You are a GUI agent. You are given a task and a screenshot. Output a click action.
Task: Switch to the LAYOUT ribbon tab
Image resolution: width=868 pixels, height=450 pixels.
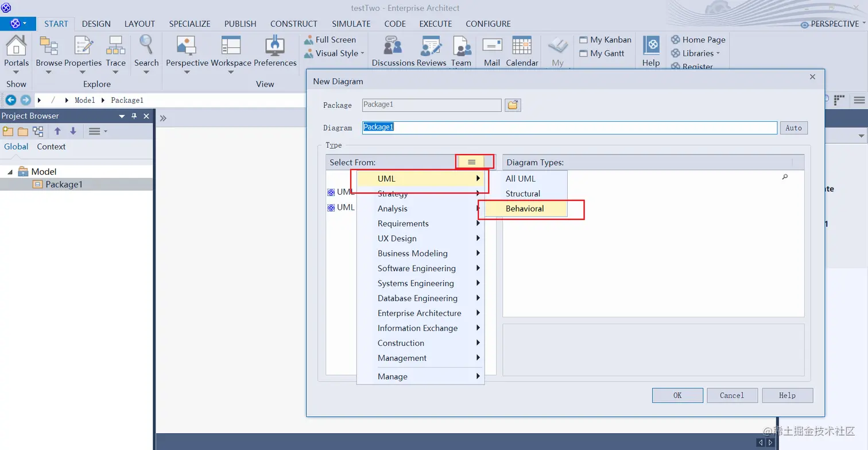coord(140,24)
